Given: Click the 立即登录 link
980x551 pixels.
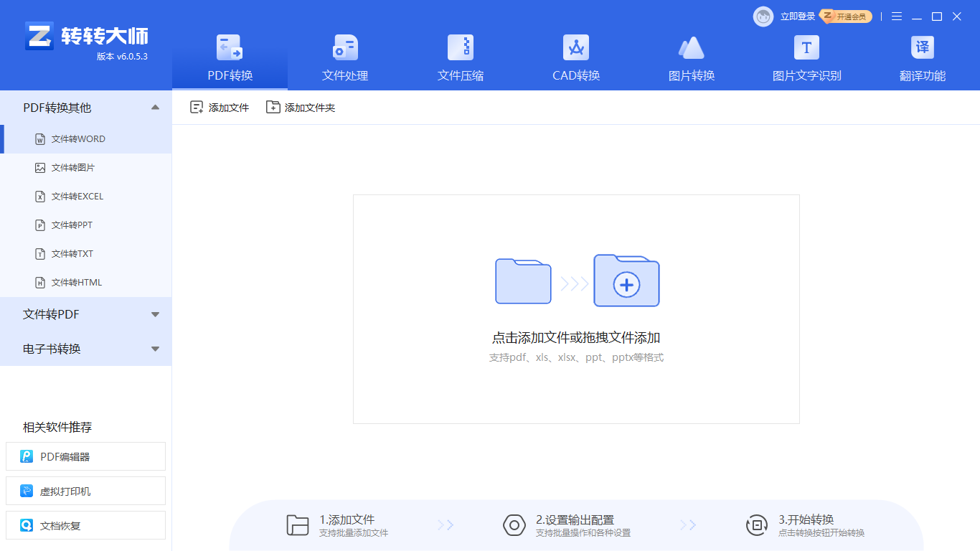Looking at the screenshot, I should [x=796, y=16].
